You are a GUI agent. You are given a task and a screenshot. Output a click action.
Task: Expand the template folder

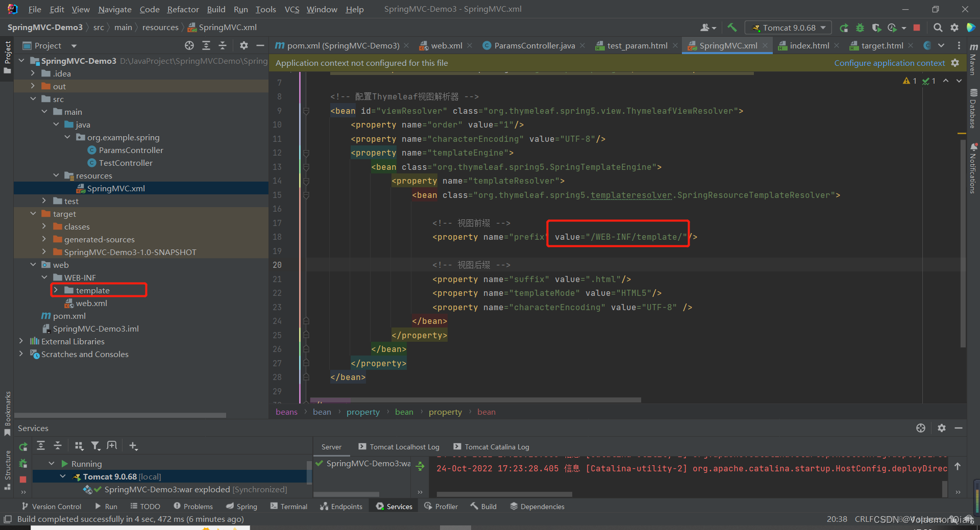(x=56, y=290)
